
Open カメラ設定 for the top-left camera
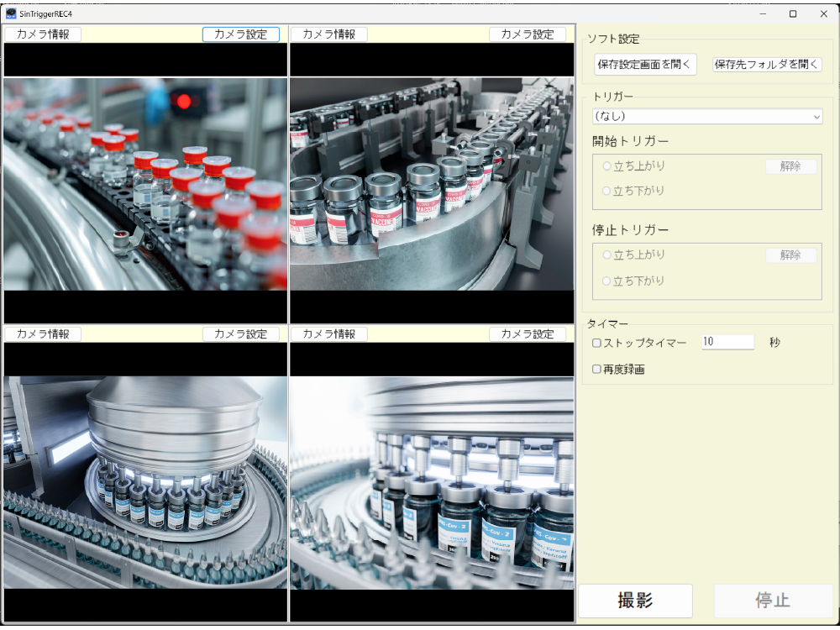pos(240,34)
